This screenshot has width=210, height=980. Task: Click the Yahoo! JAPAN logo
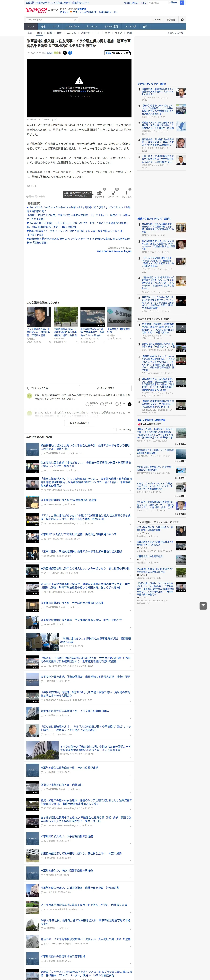click(36, 10)
